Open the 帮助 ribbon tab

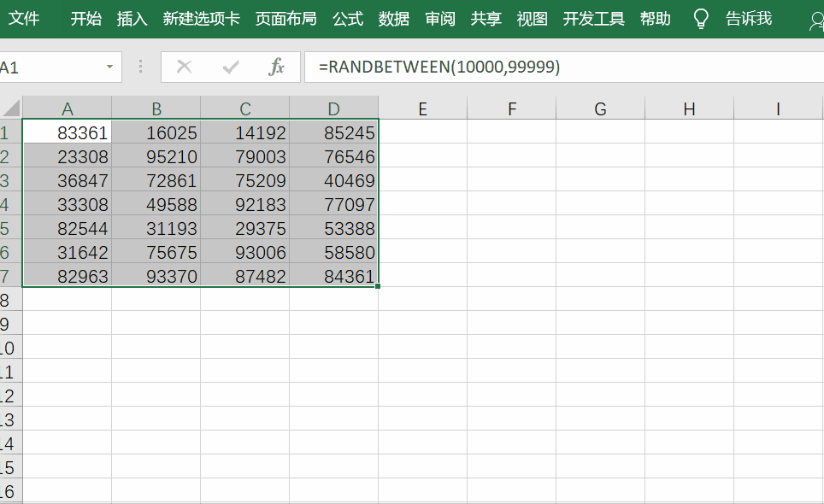(x=656, y=19)
